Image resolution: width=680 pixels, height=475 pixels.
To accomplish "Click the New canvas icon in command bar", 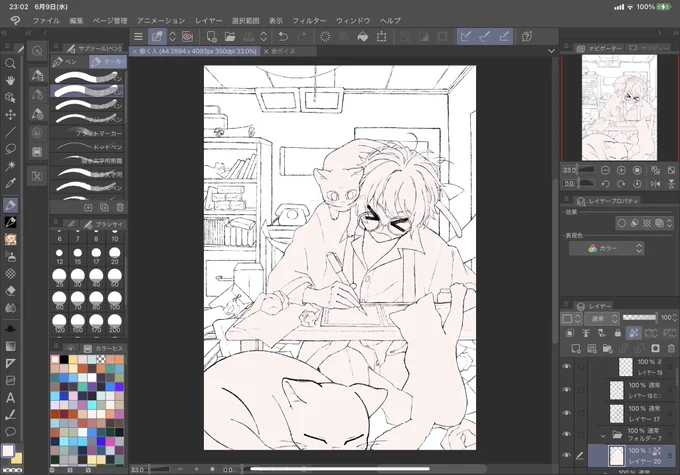I will (x=211, y=36).
